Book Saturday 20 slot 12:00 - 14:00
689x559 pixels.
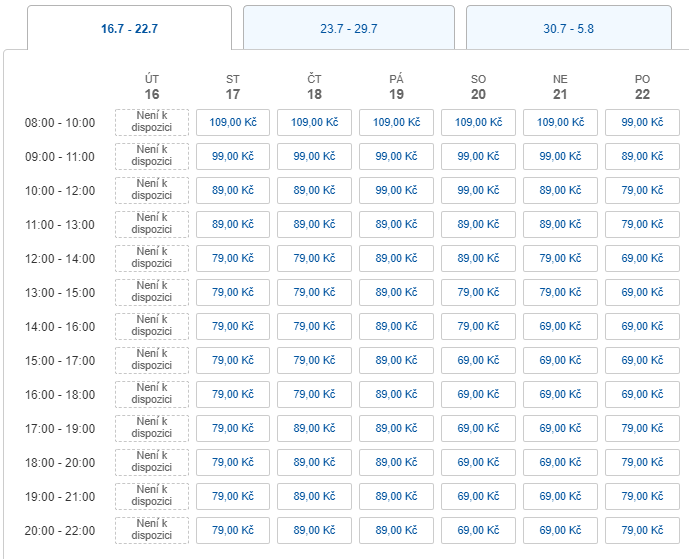[x=478, y=258]
